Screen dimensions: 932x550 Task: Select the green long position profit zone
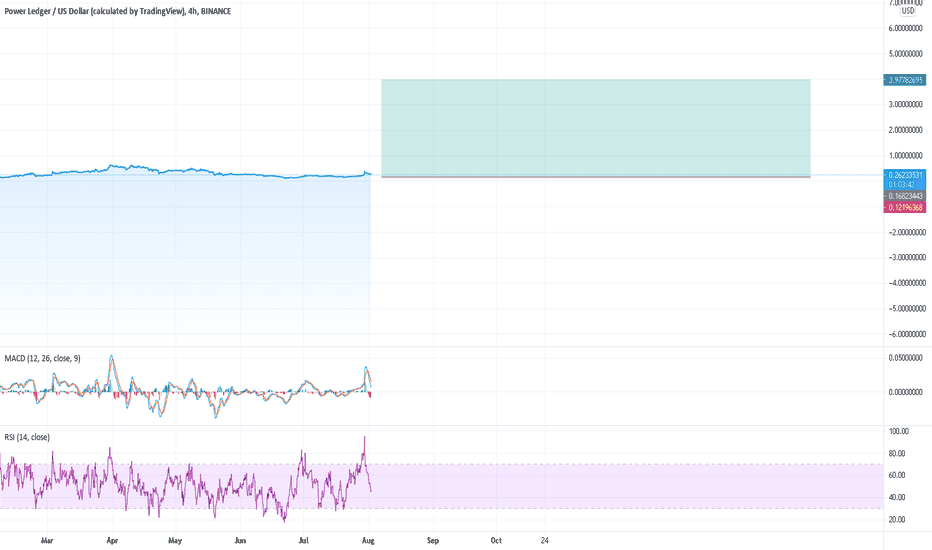point(596,127)
